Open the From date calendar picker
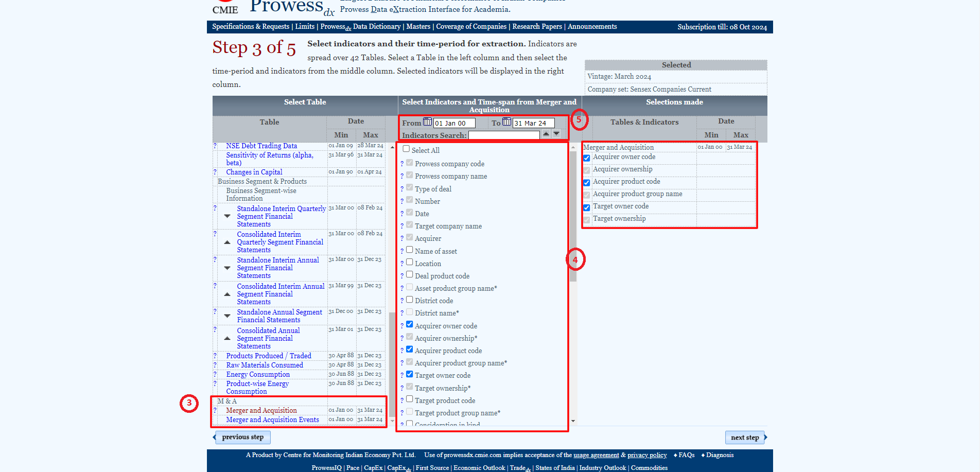Viewport: 980px width, 472px height. [x=427, y=122]
